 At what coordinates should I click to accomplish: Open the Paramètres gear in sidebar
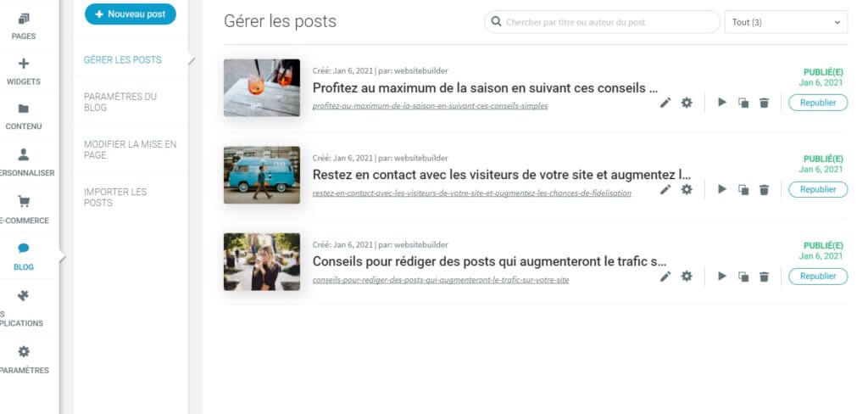tap(24, 360)
